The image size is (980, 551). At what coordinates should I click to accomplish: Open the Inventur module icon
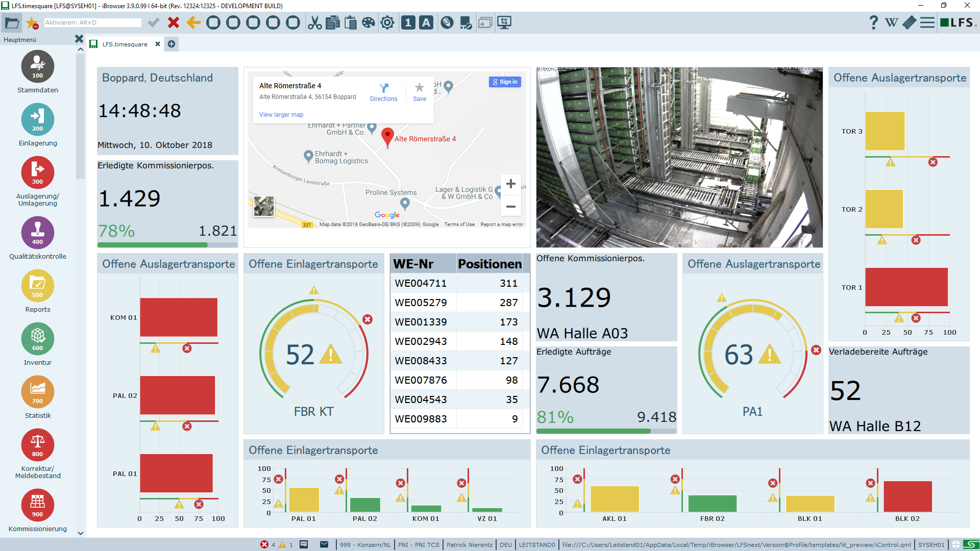click(x=37, y=339)
